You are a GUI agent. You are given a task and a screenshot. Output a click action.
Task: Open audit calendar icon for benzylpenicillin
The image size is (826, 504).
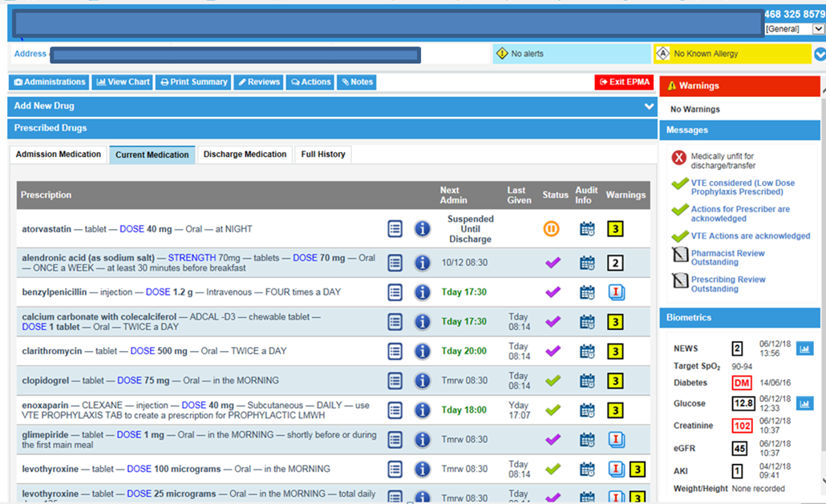587,292
